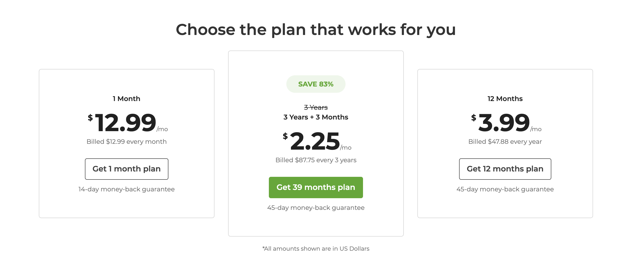The height and width of the screenshot is (273, 644).
Task: Click the "Choose the plan that works for you" heading
Action: [315, 30]
